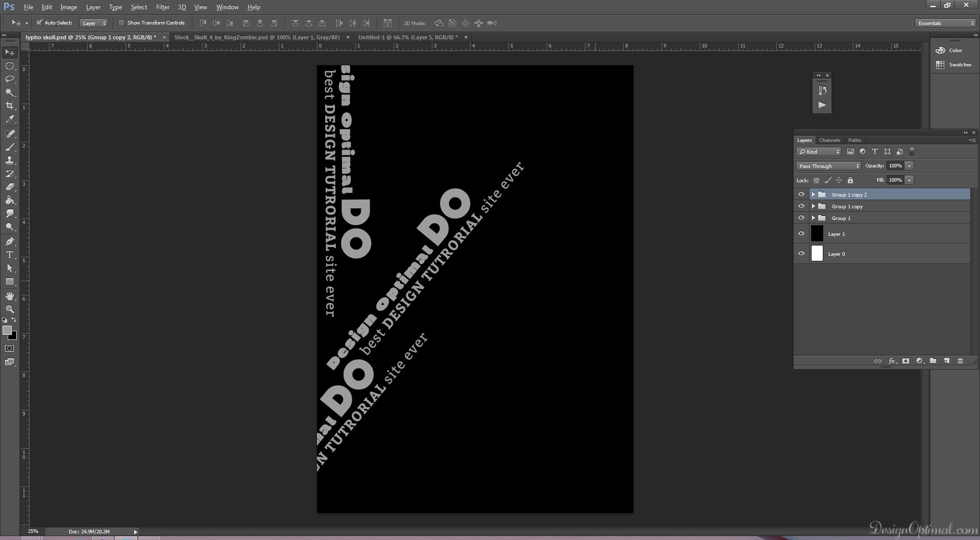
Task: Open the Swatches panel
Action: pos(953,65)
